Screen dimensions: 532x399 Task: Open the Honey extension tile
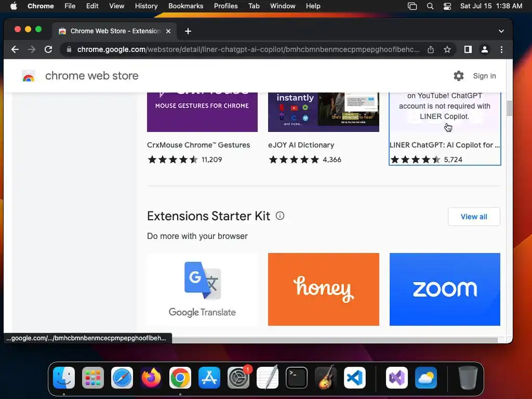pos(323,289)
